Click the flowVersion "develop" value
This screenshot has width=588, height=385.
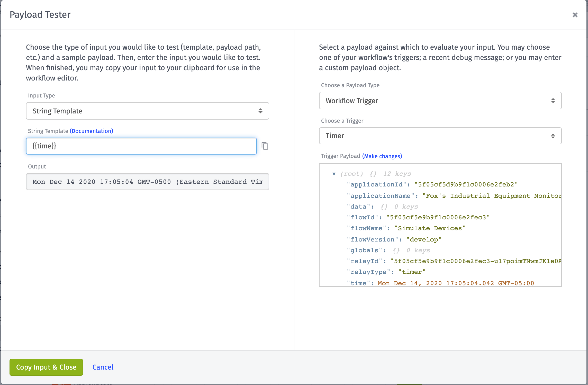424,239
